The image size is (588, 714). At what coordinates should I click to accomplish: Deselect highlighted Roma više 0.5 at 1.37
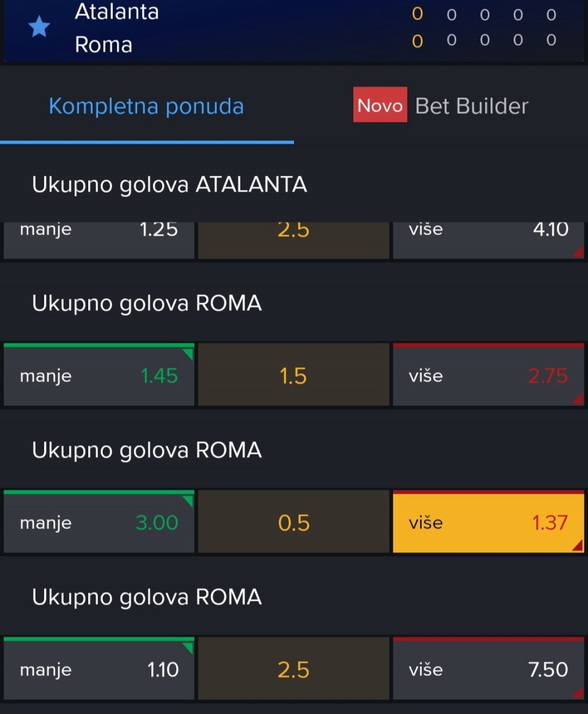[488, 522]
